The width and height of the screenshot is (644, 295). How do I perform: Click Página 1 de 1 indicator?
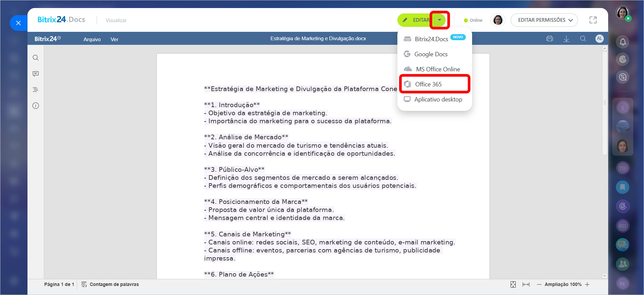coord(59,284)
